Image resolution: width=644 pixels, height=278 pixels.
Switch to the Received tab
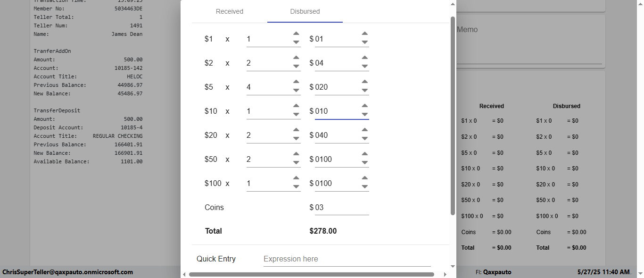pyautogui.click(x=230, y=12)
